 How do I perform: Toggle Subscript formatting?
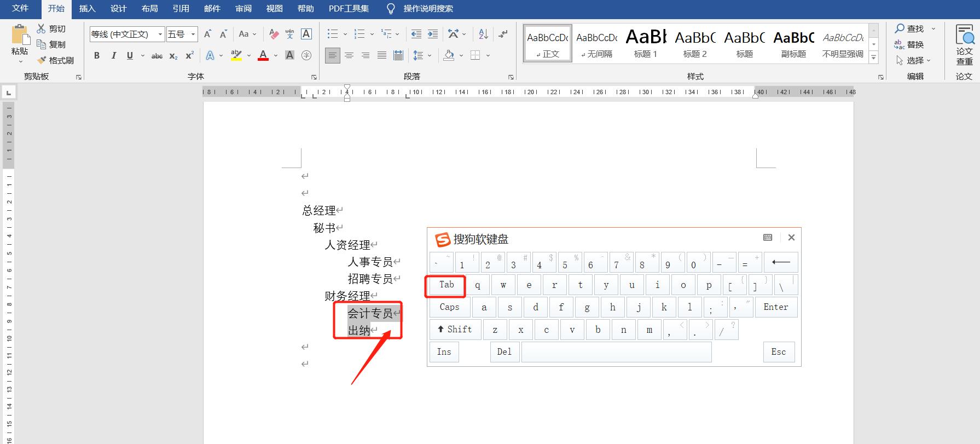(173, 55)
